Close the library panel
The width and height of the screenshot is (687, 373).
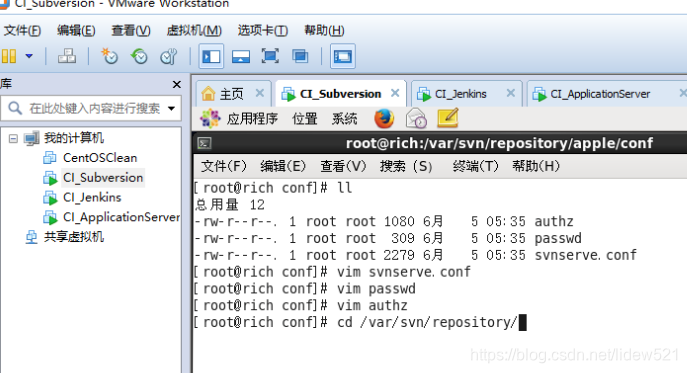coord(177,84)
